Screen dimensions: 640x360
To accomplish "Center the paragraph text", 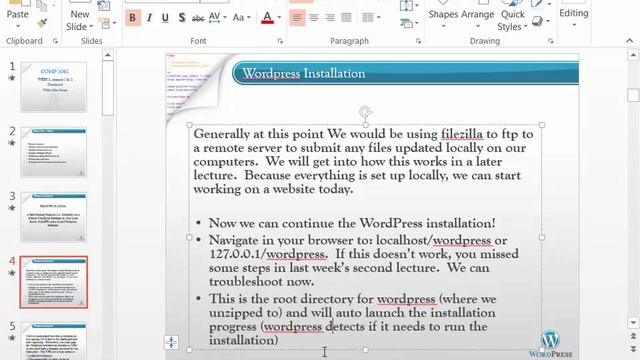I will pos(313,18).
